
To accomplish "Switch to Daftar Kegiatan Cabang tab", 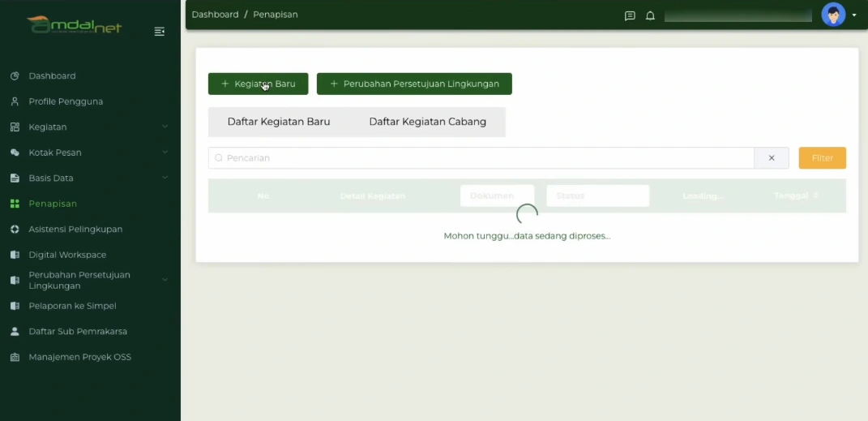I will (427, 122).
